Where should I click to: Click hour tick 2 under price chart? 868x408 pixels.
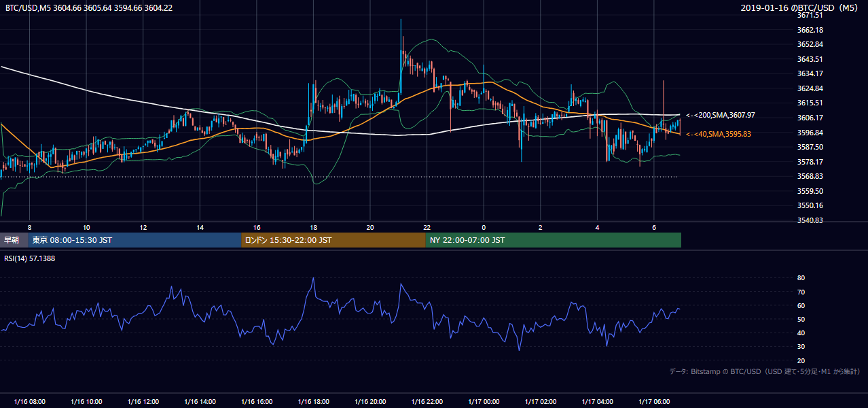[540, 227]
